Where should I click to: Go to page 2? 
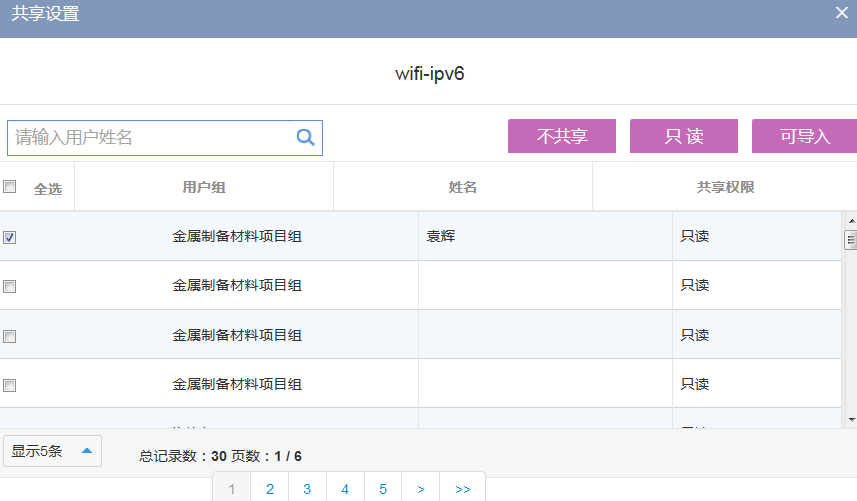[269, 489]
